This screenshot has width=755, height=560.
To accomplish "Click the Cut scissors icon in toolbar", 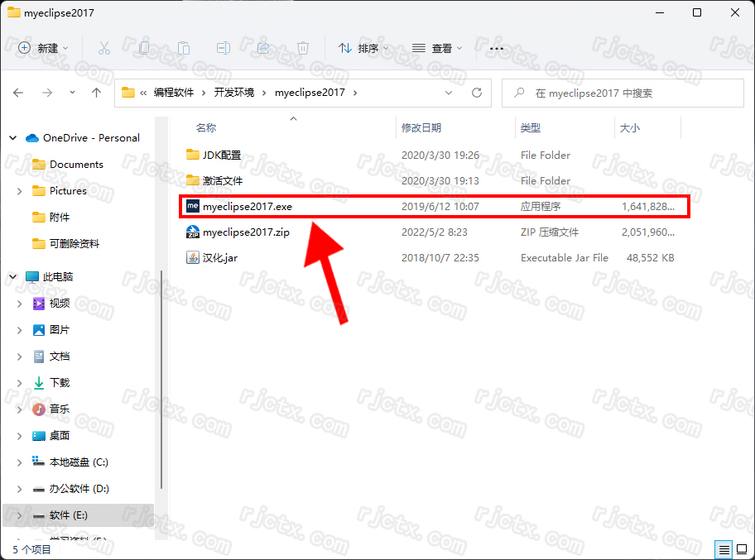I will 104,48.
